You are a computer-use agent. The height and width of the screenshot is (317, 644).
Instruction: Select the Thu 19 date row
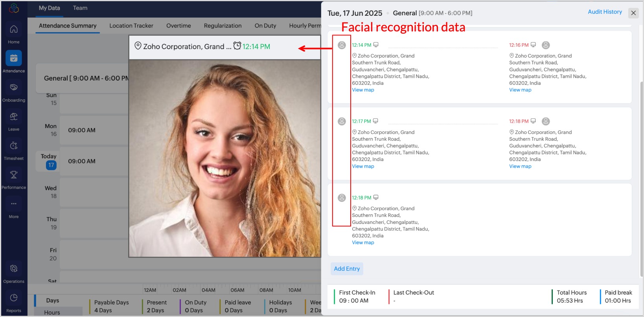(x=52, y=223)
